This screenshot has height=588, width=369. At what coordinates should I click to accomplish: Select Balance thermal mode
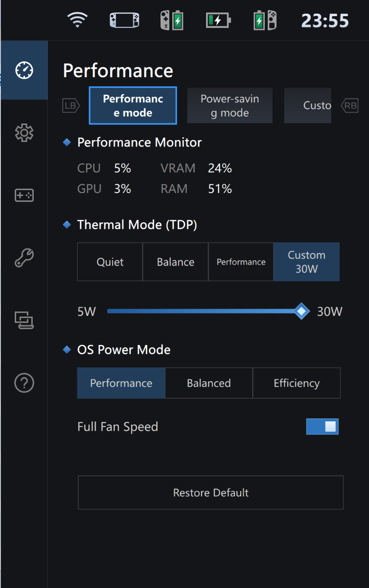point(175,262)
